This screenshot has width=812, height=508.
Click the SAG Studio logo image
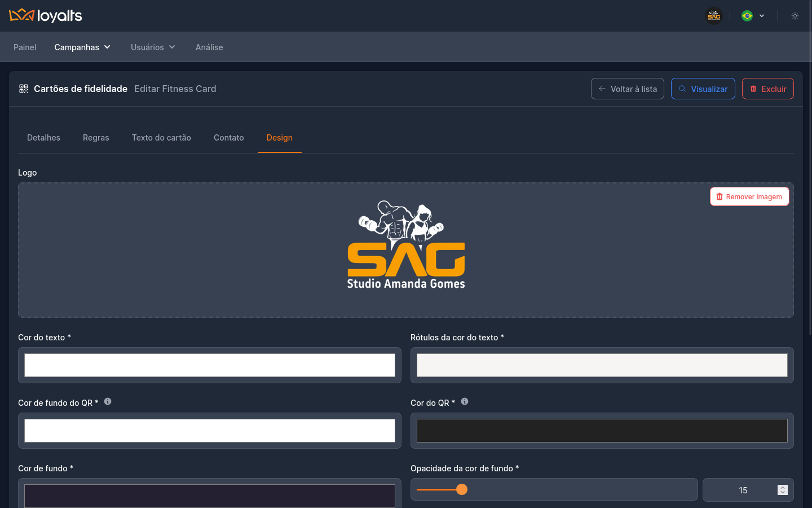(406, 245)
